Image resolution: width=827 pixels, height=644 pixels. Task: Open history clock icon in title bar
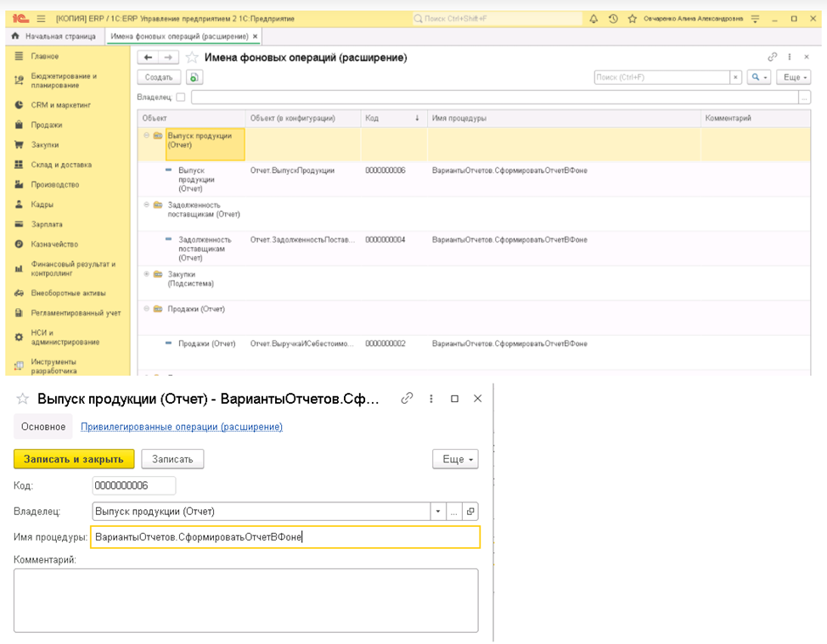613,19
